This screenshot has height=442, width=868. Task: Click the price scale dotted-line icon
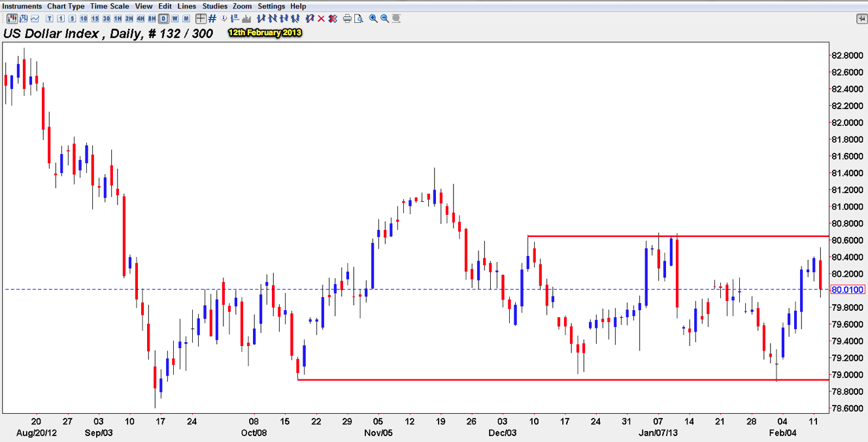pos(235,18)
